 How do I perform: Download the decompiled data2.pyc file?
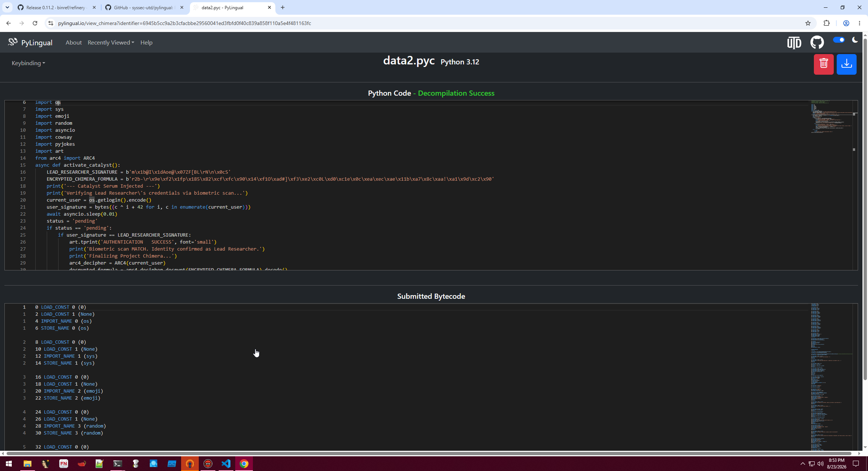846,64
